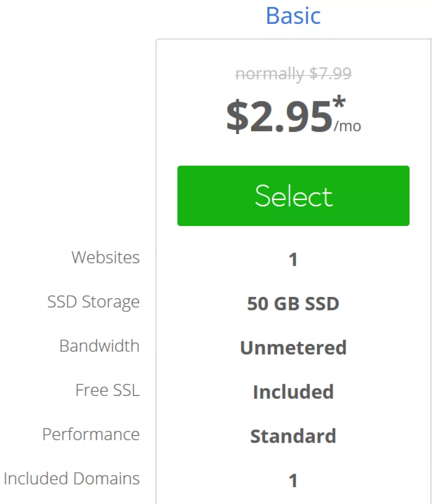
Task: Click the 50 GB SSD storage value
Action: click(x=293, y=304)
